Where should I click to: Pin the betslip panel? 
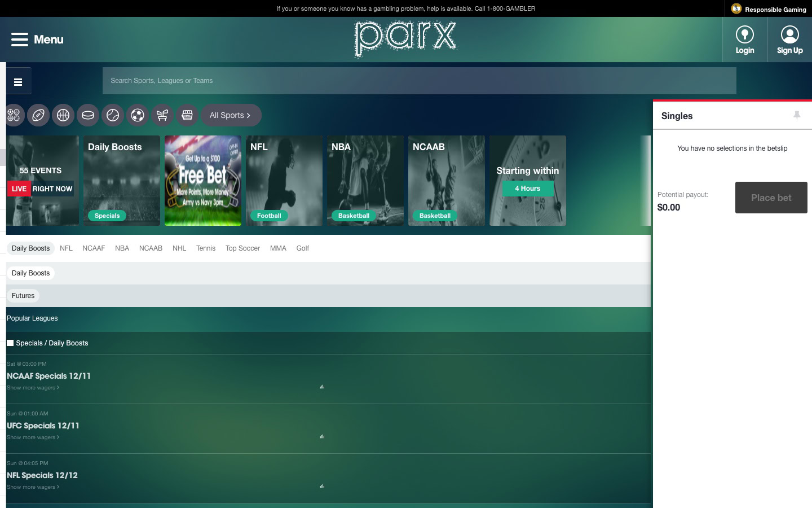[x=797, y=116]
